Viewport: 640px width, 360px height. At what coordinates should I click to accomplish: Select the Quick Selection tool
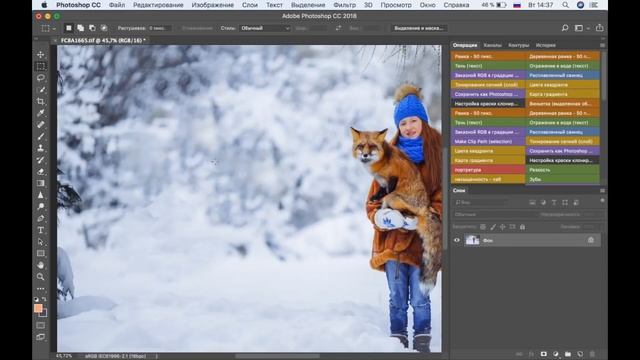(x=40, y=90)
